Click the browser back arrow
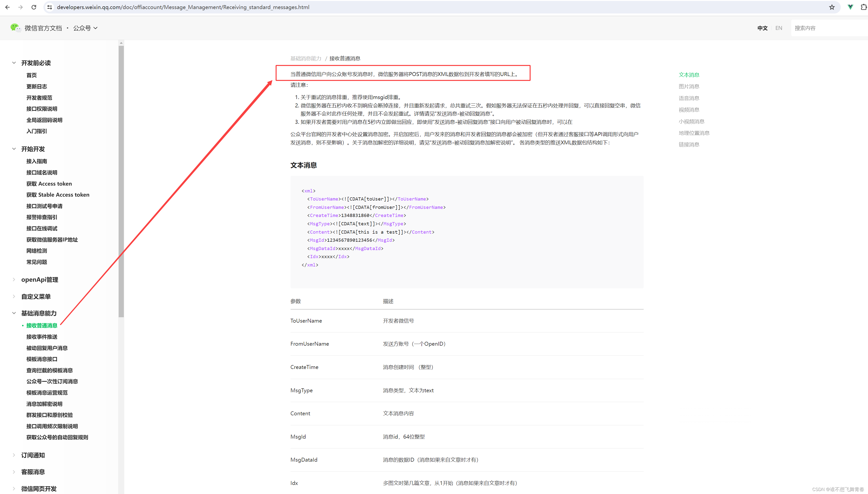The height and width of the screenshot is (494, 868). pyautogui.click(x=7, y=7)
